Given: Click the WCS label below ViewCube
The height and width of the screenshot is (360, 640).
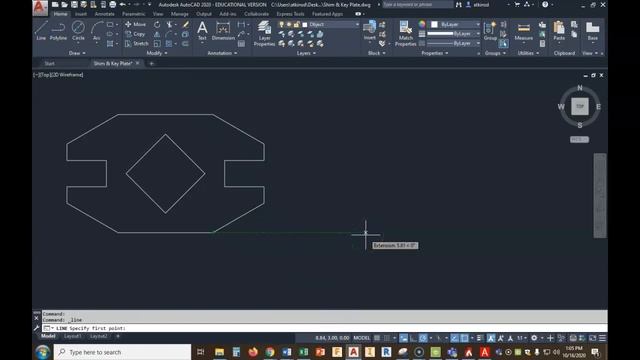Looking at the screenshot, I should click(579, 140).
